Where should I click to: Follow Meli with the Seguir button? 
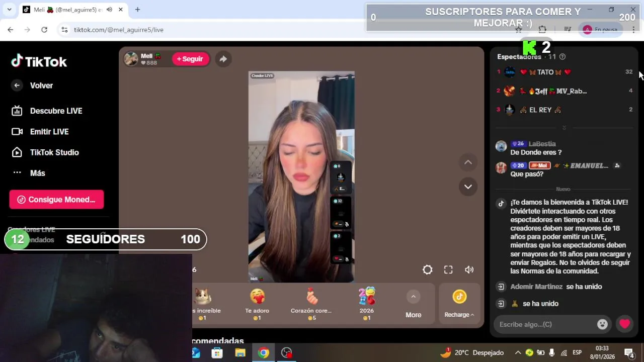point(190,59)
